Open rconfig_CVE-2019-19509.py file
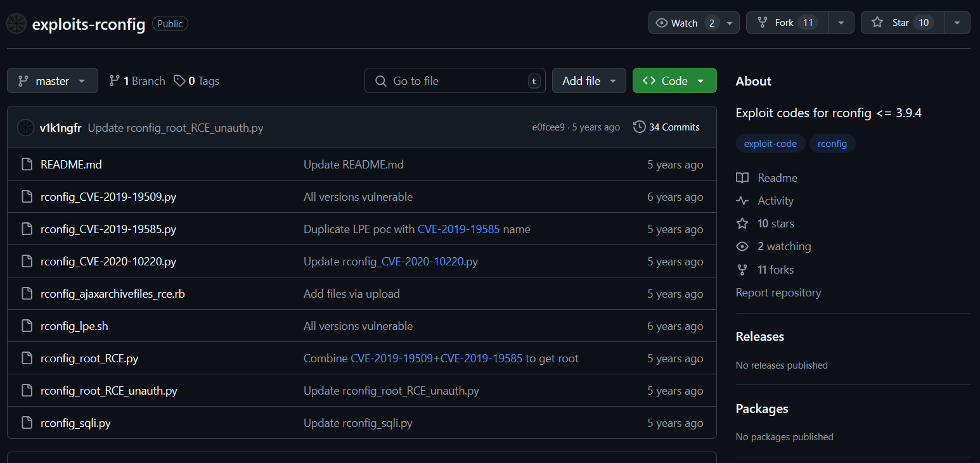Image resolution: width=980 pixels, height=463 pixels. click(108, 197)
